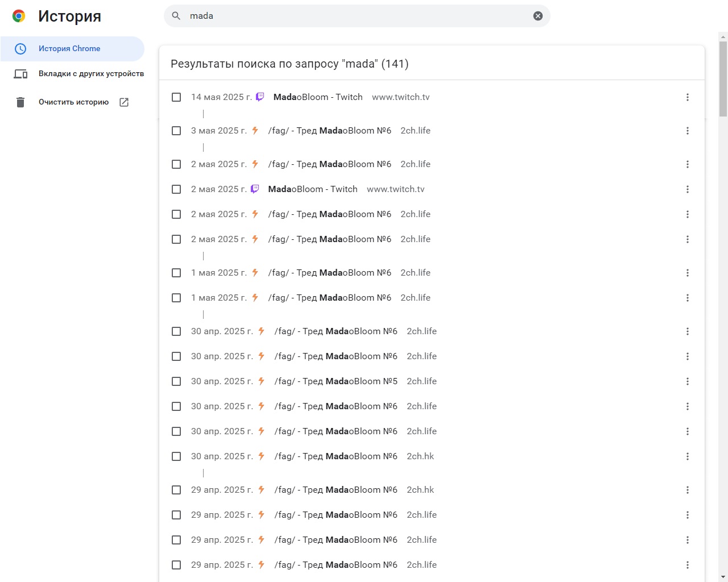
Task: Open the Тред MadaoBloom №5 link
Action: (336, 381)
